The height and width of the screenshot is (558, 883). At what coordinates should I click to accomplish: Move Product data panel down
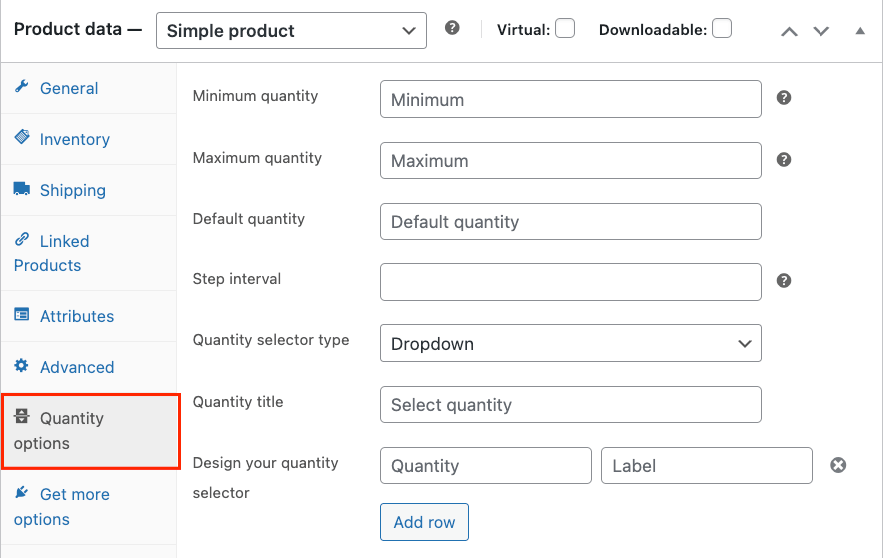(821, 32)
